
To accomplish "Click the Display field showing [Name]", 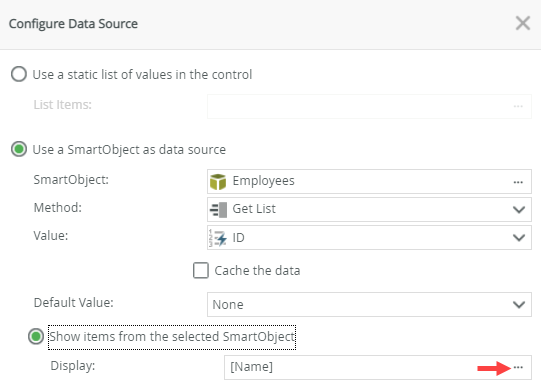I will [377, 367].
